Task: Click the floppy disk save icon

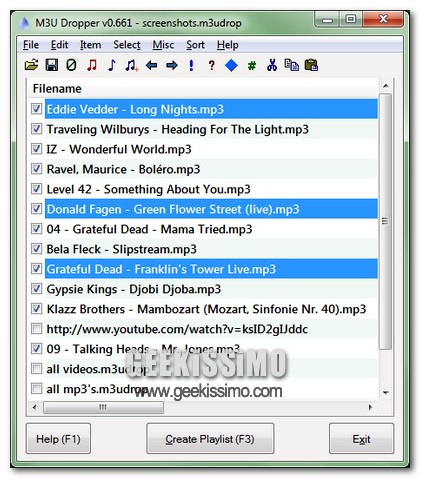Action: [x=52, y=65]
